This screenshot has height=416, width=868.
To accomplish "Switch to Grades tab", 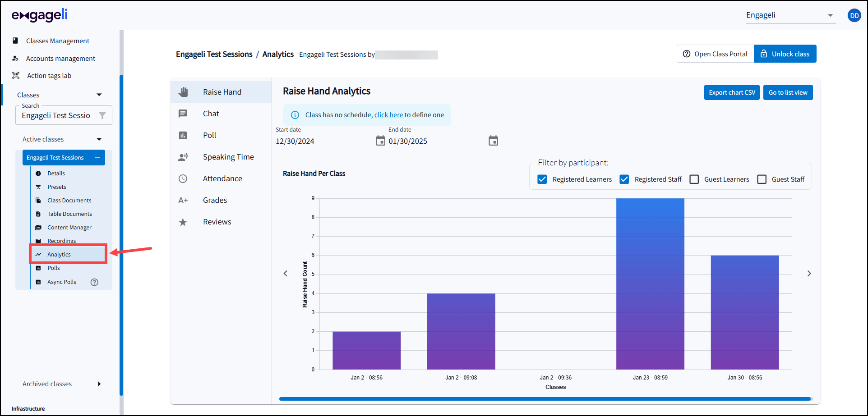I will coord(221,200).
